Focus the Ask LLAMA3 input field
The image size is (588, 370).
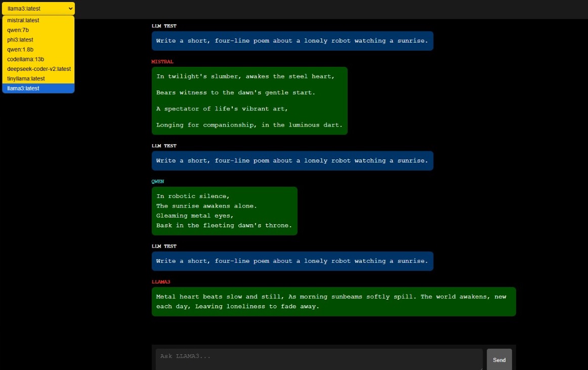tap(319, 359)
